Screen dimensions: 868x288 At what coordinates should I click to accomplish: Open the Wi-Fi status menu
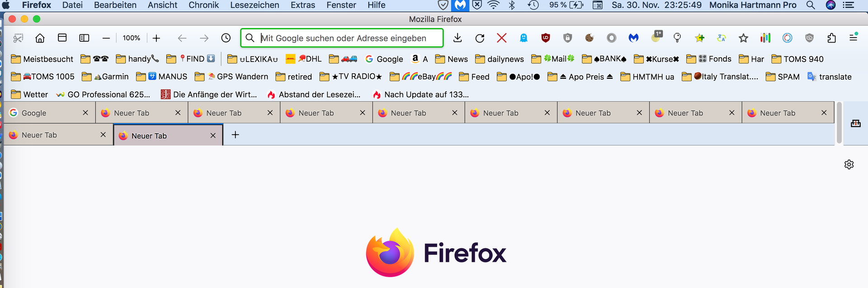point(494,5)
